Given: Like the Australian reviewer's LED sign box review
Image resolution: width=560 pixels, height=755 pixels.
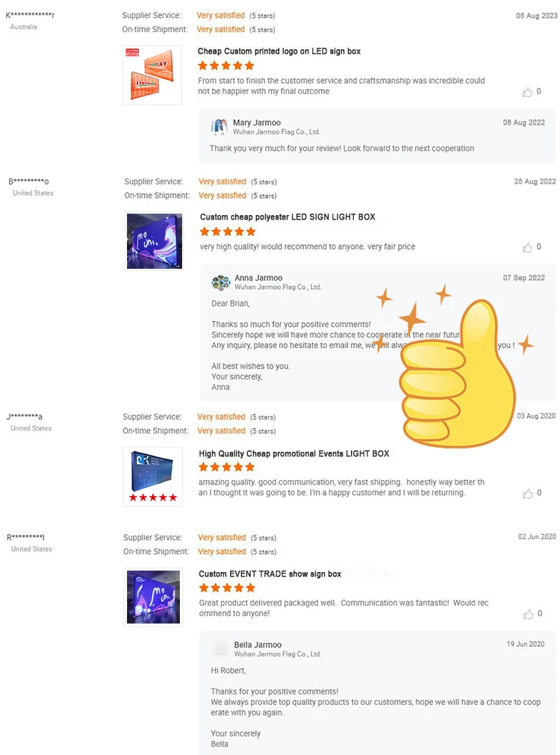Looking at the screenshot, I should [x=527, y=92].
